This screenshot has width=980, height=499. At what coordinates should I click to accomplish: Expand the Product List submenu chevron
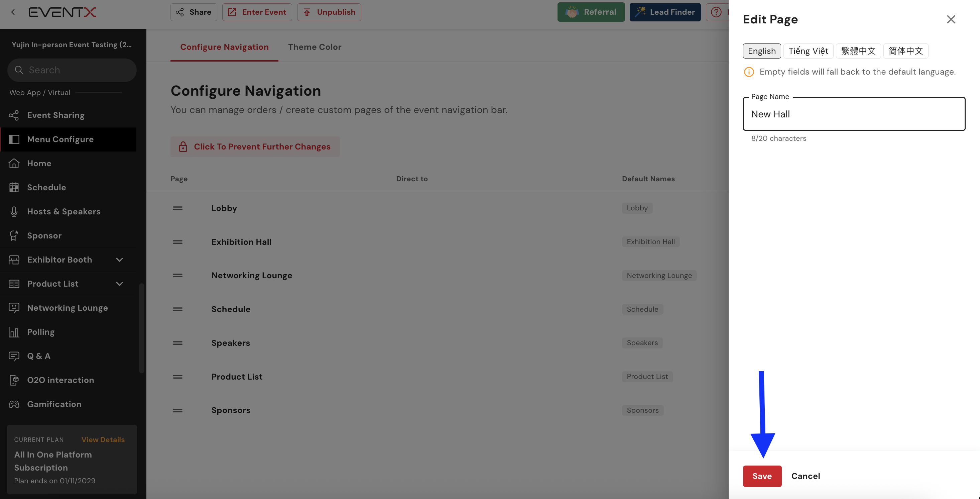click(119, 284)
